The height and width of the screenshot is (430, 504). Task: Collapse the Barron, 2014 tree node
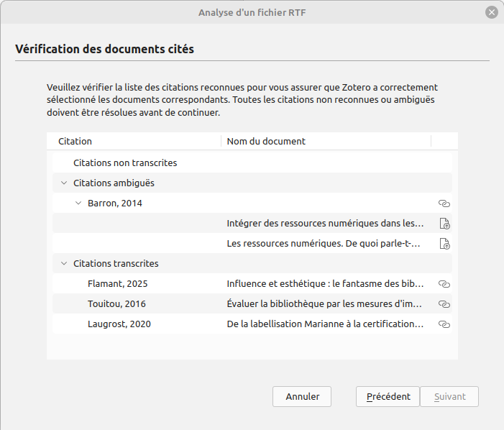click(78, 203)
